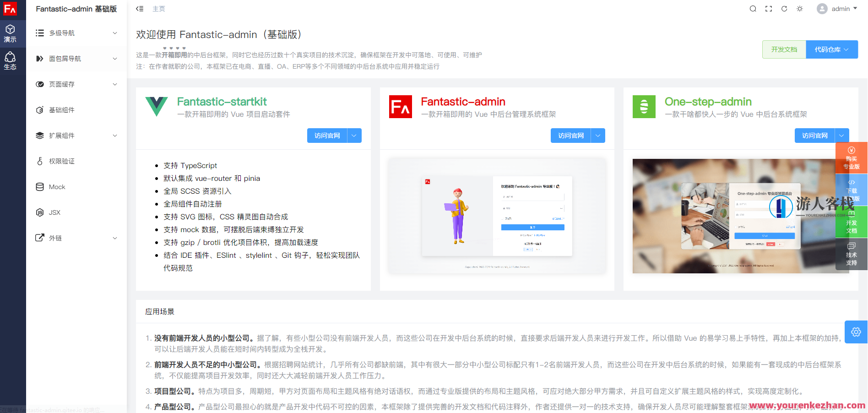Reload the page with the refresh icon

(x=784, y=8)
